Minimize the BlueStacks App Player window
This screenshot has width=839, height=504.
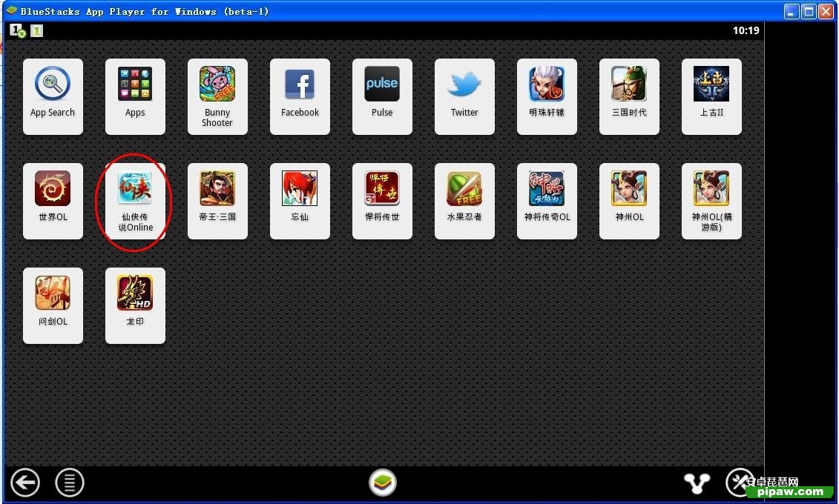792,11
